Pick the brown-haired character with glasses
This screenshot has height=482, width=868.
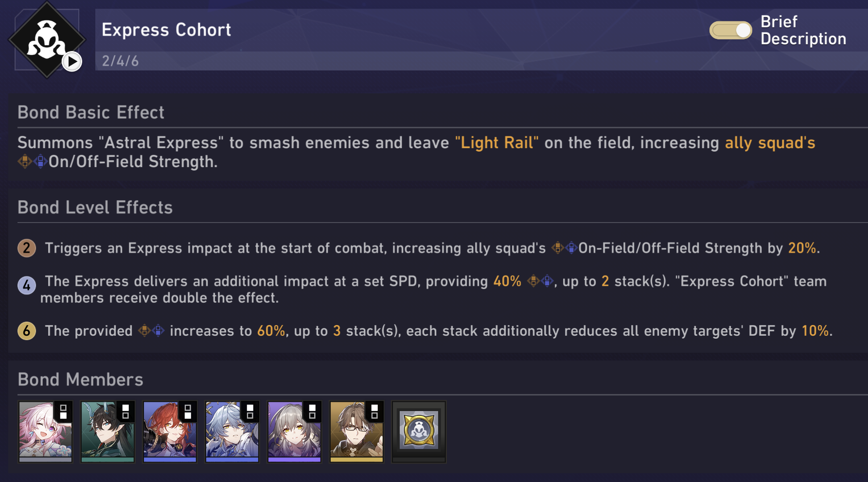[356, 431]
